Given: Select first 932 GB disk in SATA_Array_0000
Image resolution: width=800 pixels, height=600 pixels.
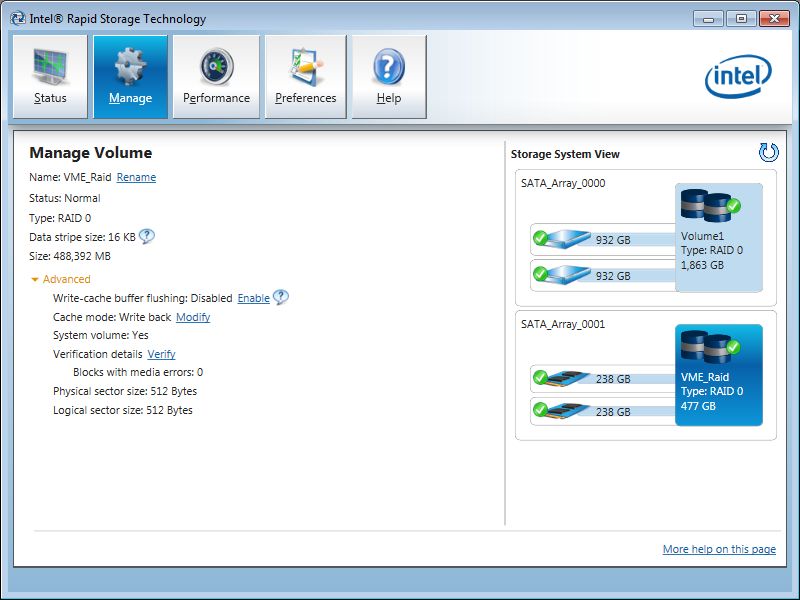Looking at the screenshot, I should pyautogui.click(x=603, y=239).
